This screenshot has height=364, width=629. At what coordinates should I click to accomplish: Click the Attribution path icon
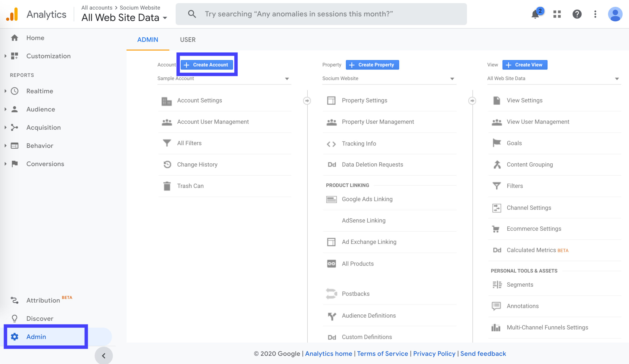coord(14,300)
